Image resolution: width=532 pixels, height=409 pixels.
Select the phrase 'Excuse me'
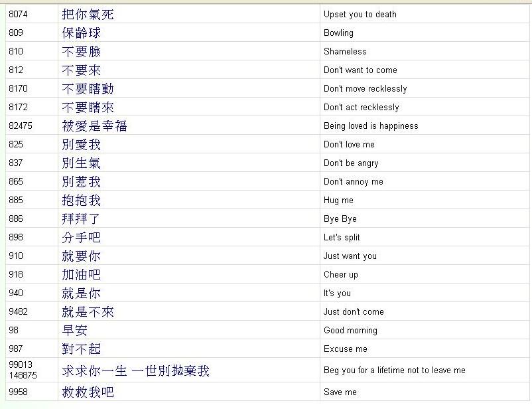coord(346,349)
